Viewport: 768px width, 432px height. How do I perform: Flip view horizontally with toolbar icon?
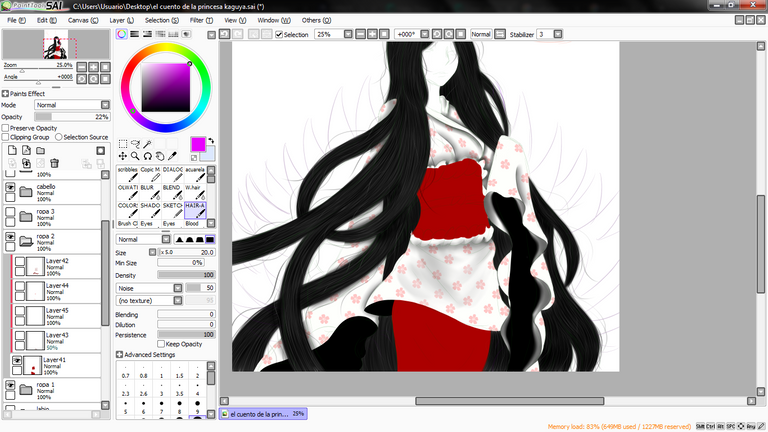pyautogui.click(x=500, y=34)
